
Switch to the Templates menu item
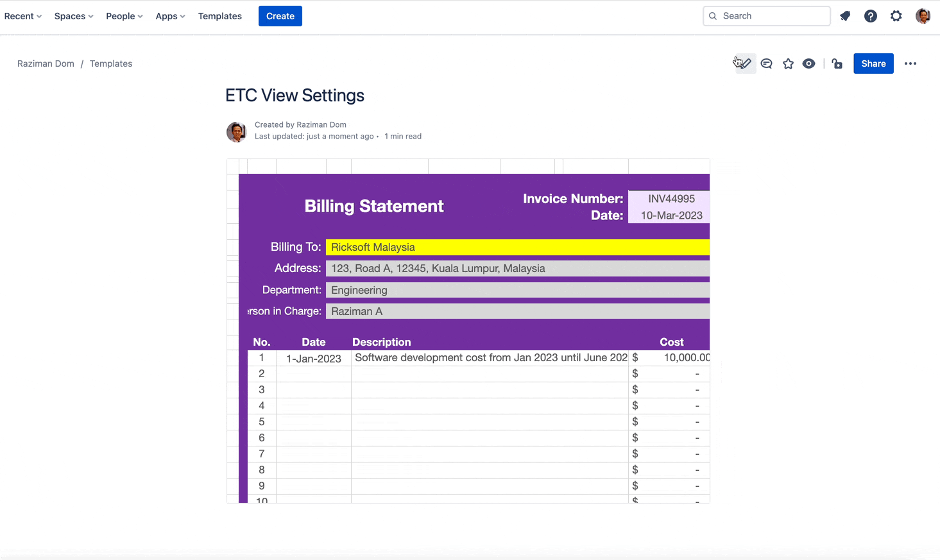[219, 15]
